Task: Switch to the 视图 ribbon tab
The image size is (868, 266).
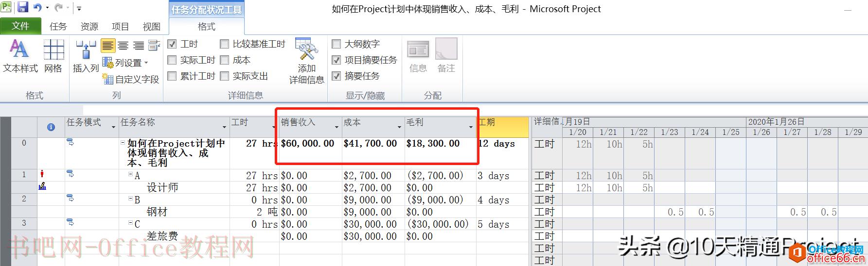Action: (151, 26)
